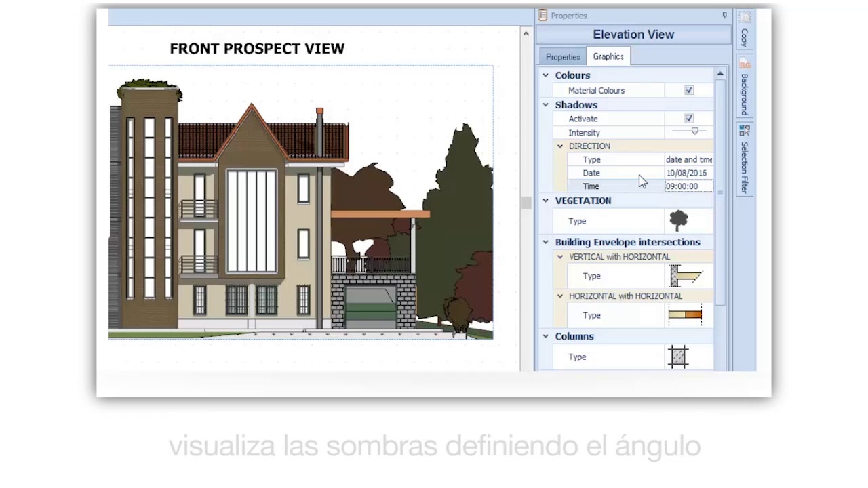The height and width of the screenshot is (488, 868).
Task: Pick VERTICAL with HORIZONTAL intersection type icon
Action: pos(686,276)
